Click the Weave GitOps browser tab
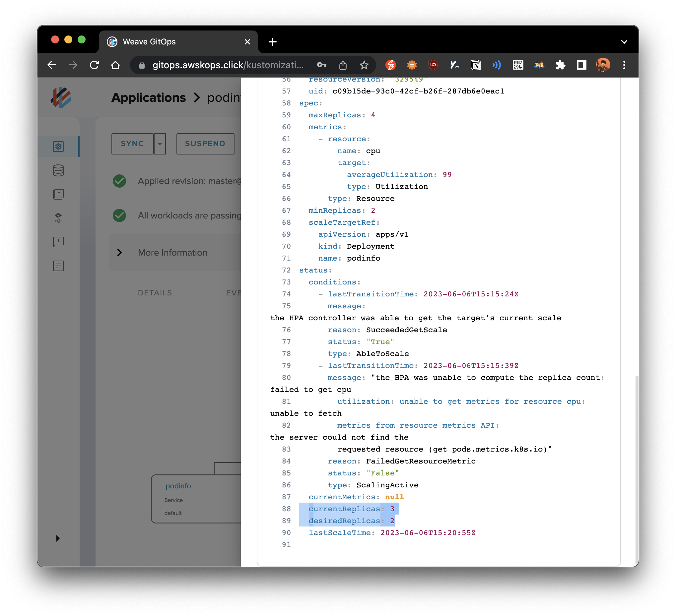 tap(178, 41)
